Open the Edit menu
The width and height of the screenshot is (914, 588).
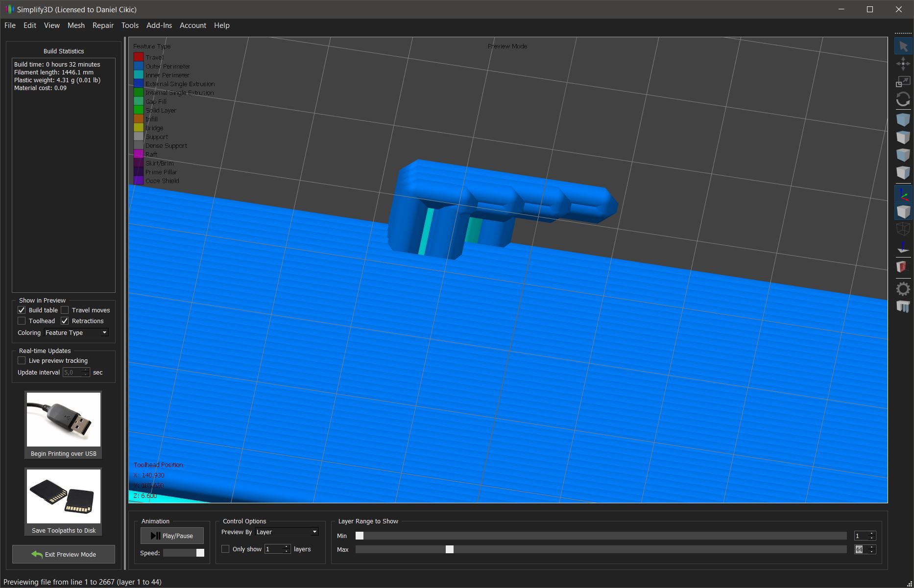[30, 25]
